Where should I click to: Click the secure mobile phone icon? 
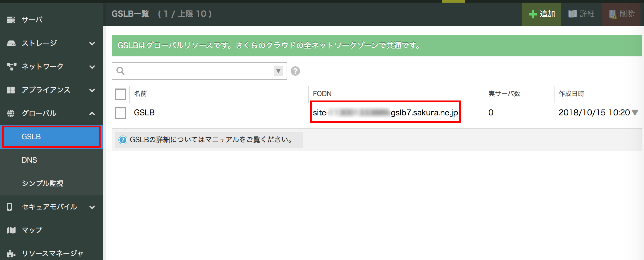click(x=10, y=207)
